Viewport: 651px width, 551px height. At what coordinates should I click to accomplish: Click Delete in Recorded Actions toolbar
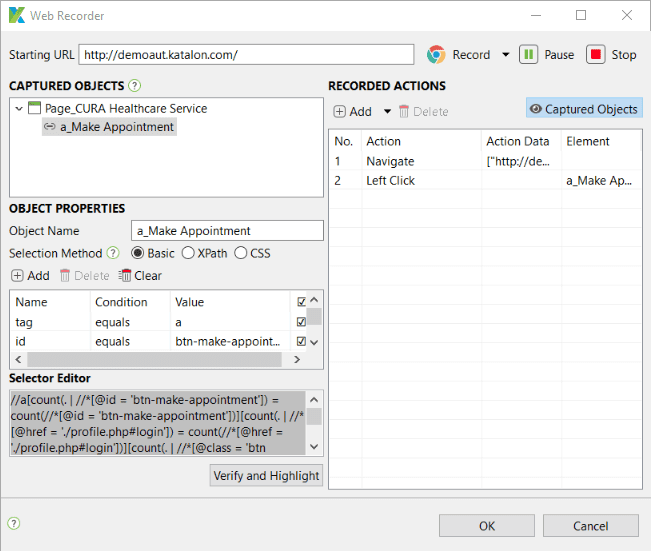tap(423, 112)
